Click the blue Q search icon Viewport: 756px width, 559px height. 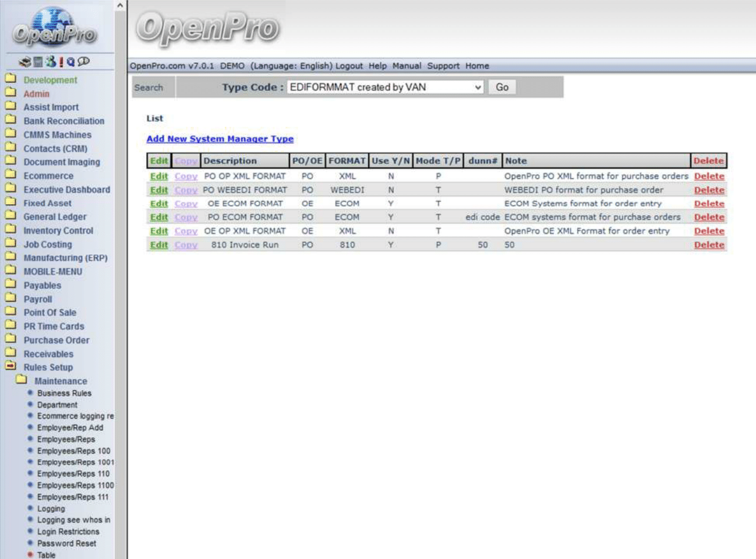coord(70,62)
